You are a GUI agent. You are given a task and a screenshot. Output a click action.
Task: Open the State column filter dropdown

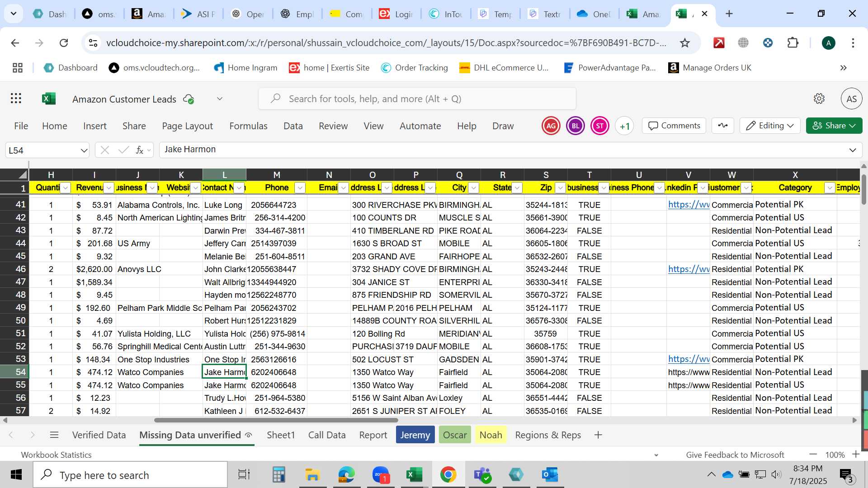[x=517, y=188]
